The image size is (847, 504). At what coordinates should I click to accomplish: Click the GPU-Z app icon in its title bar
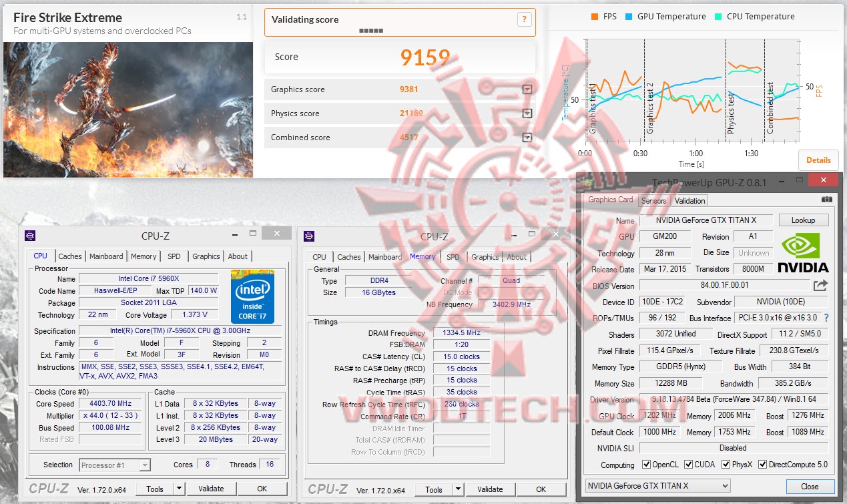[589, 182]
